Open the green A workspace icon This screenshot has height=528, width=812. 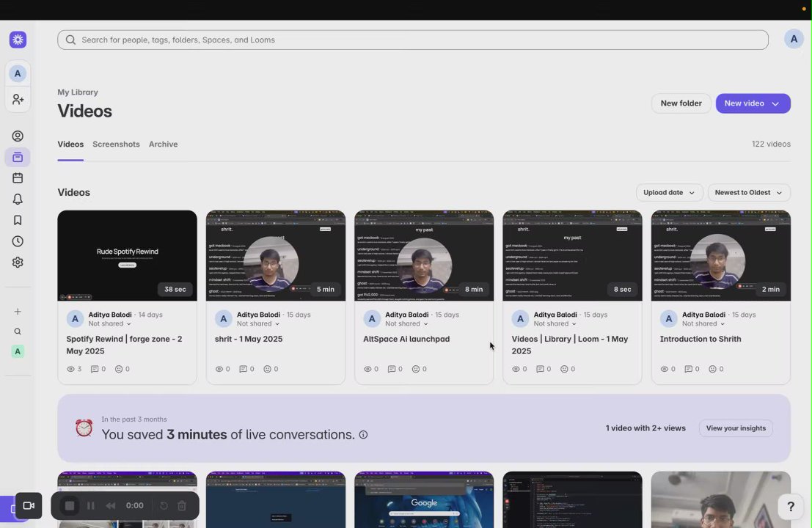[18, 351]
